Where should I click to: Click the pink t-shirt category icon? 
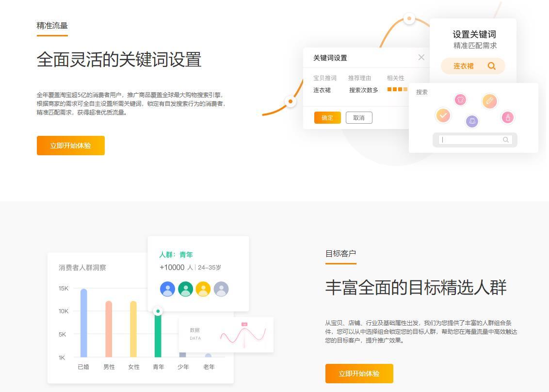[460, 100]
